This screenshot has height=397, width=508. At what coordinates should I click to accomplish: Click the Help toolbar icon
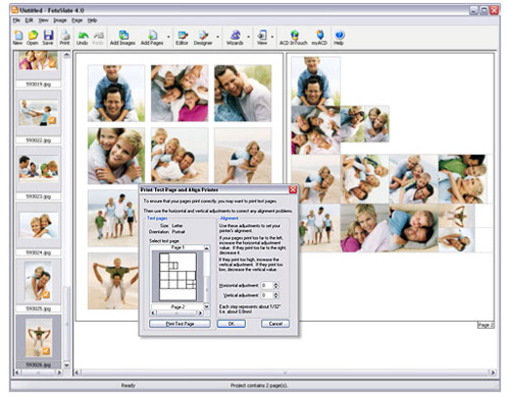click(x=339, y=37)
